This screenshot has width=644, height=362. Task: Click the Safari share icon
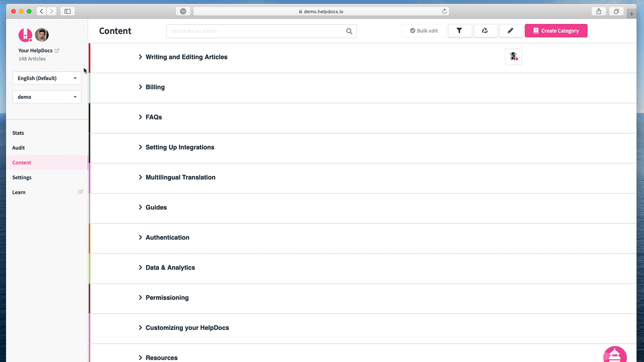[599, 11]
